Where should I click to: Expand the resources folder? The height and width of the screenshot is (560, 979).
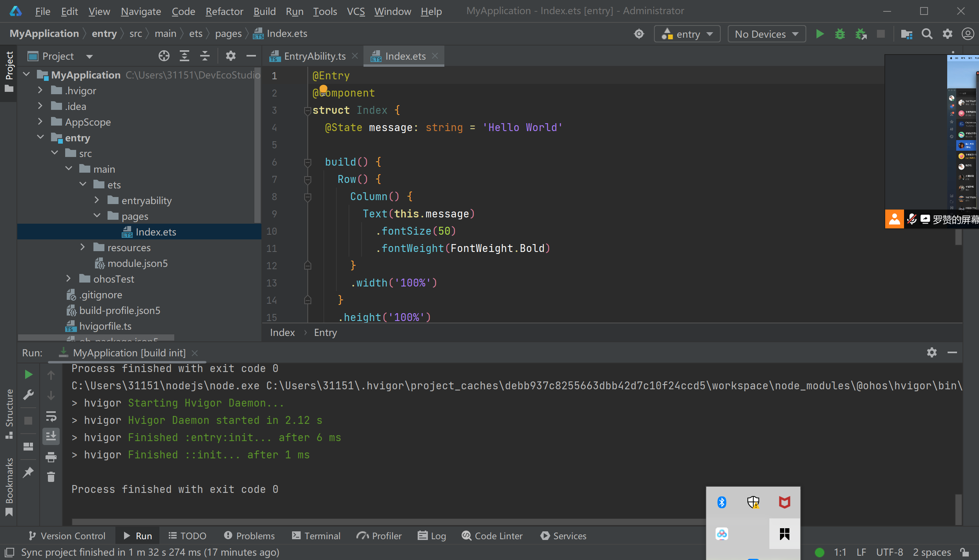point(82,248)
